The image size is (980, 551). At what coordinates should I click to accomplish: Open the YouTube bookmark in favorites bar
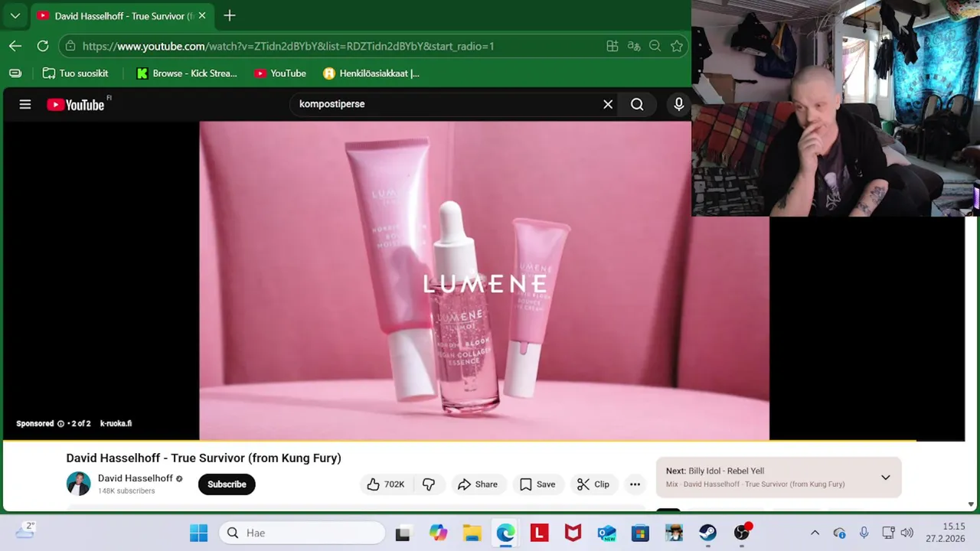(x=280, y=73)
